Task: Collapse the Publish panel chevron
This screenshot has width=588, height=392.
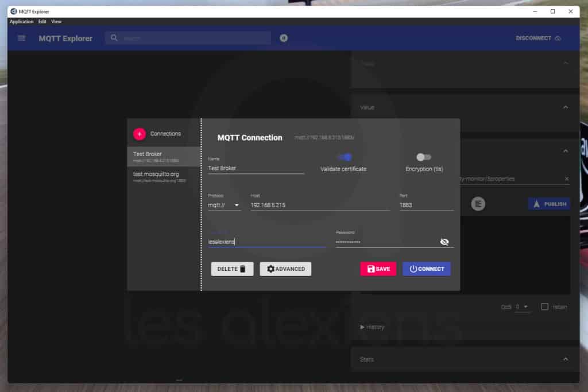Action: tap(566, 151)
